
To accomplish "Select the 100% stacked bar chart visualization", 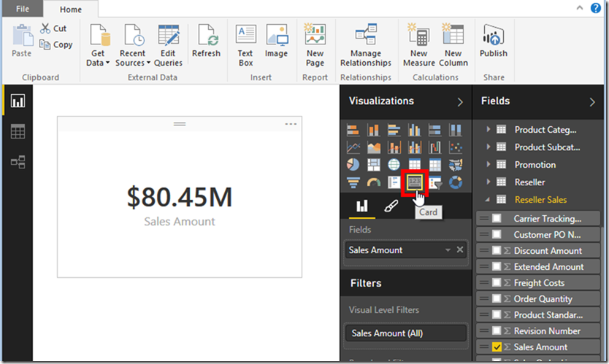I will tap(435, 130).
